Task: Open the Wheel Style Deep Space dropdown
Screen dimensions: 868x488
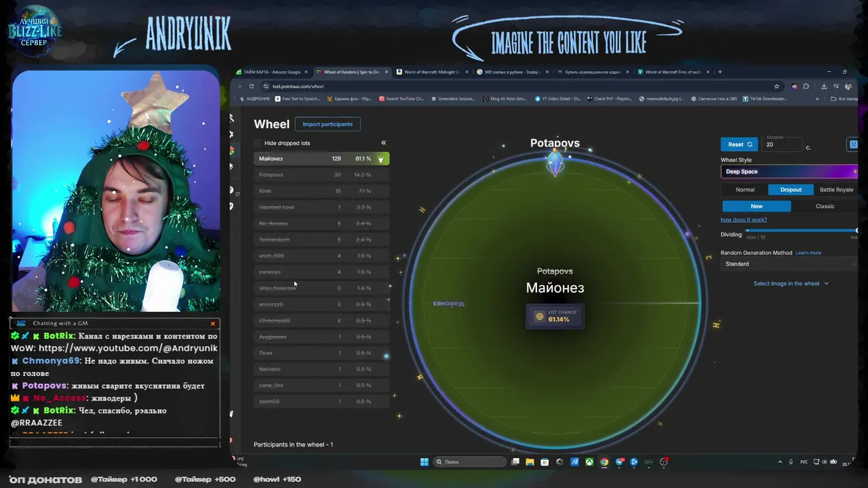Action: pyautogui.click(x=789, y=171)
